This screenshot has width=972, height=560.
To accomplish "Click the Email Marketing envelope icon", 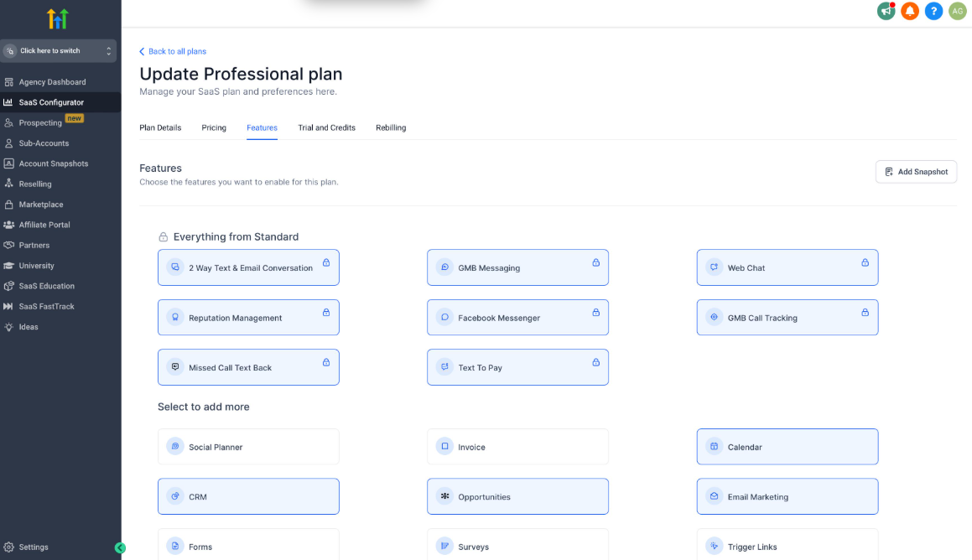I will 715,496.
